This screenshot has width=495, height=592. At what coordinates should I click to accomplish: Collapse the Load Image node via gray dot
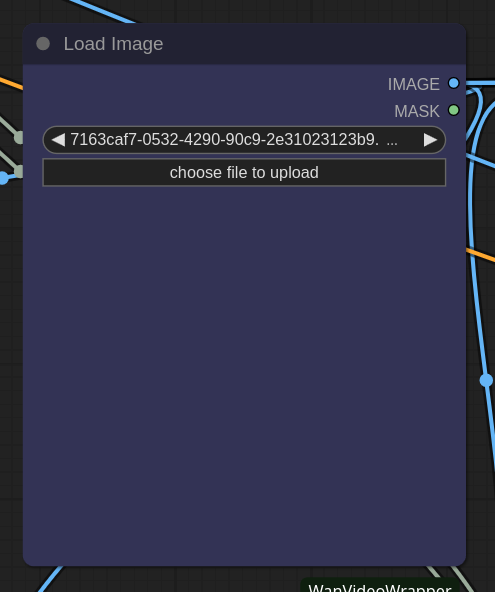43,44
